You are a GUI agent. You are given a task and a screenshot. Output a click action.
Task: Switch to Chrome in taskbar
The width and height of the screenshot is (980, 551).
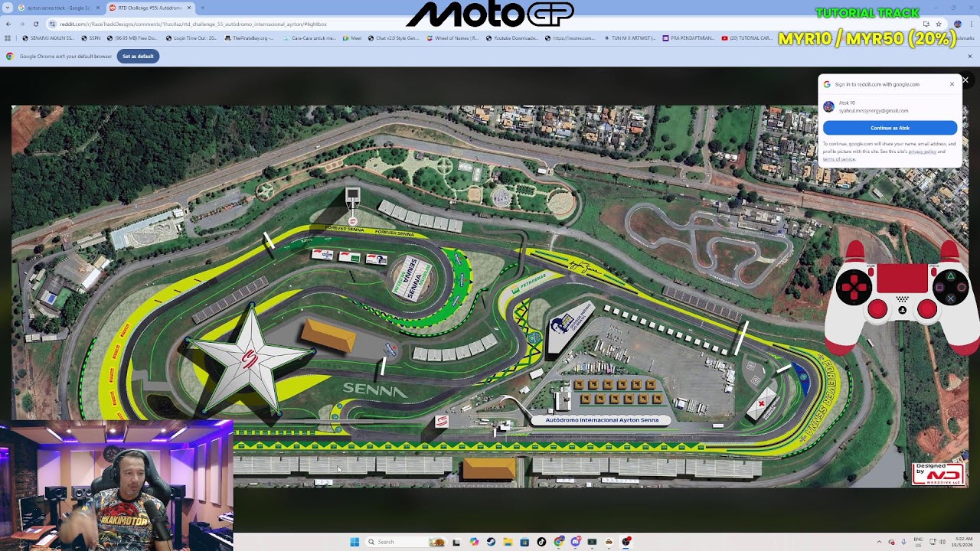[559, 542]
